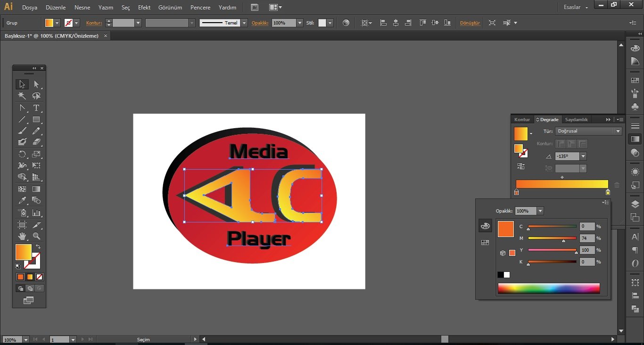This screenshot has width=644, height=345.
Task: Open color panel Opaklık 100% dropdown
Action: coord(540,211)
